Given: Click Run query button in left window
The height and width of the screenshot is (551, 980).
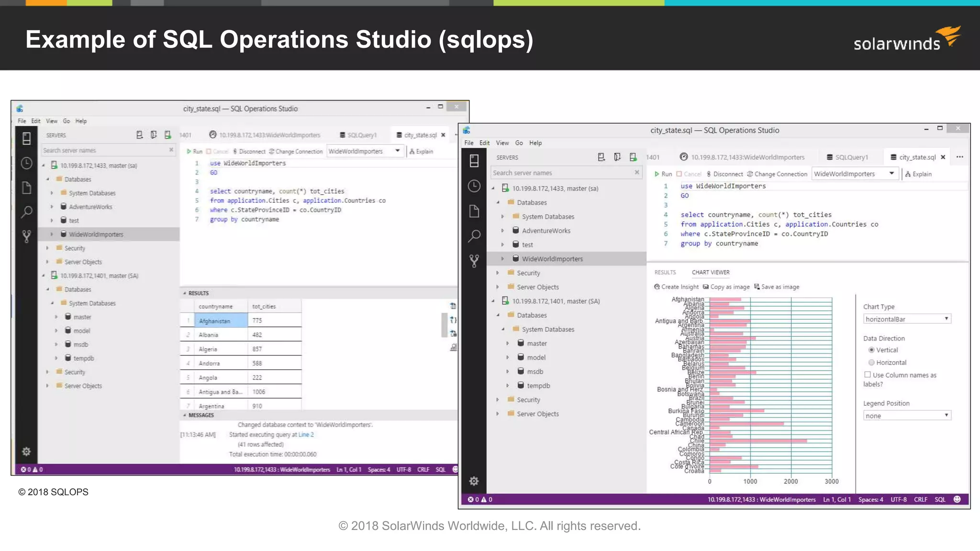Looking at the screenshot, I should [x=194, y=151].
